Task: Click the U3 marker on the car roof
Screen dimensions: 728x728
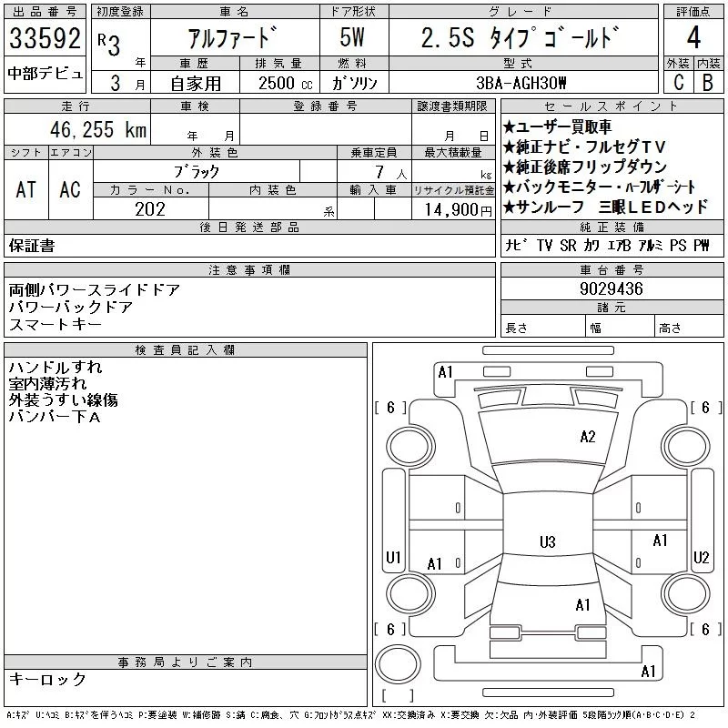Action: pyautogui.click(x=547, y=542)
